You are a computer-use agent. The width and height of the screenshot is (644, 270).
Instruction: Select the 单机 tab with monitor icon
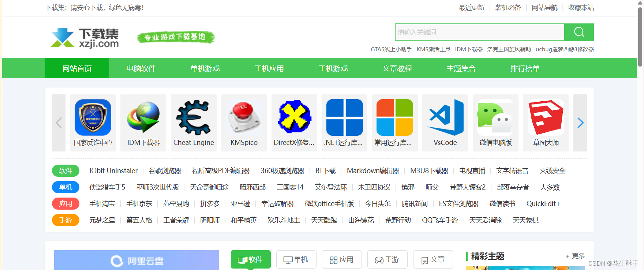[296, 259]
